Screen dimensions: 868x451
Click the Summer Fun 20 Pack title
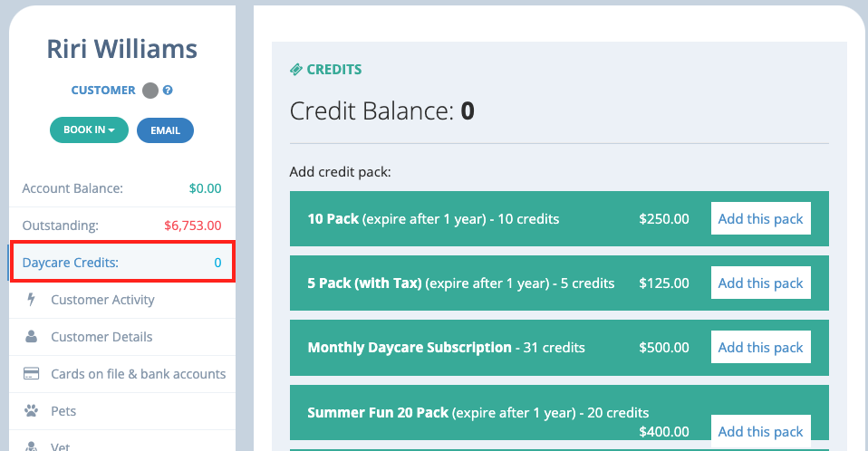378,412
